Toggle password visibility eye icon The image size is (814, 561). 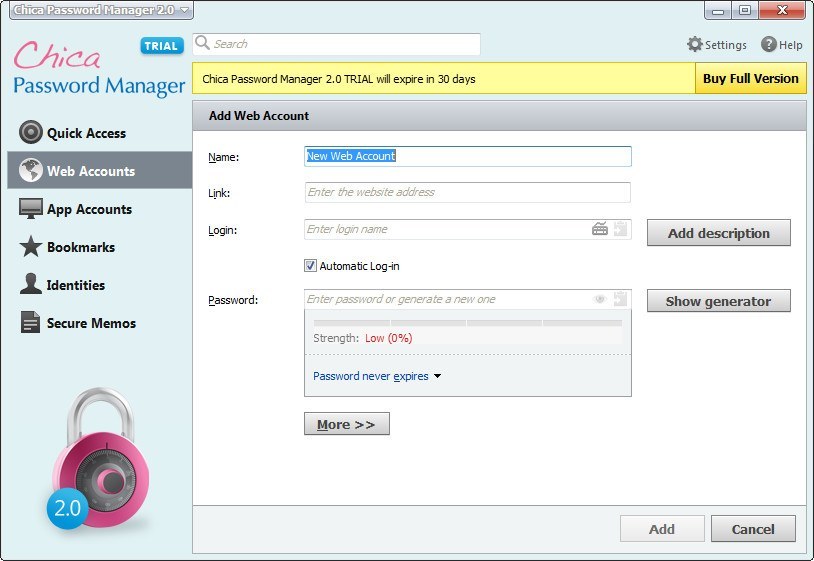pyautogui.click(x=600, y=299)
